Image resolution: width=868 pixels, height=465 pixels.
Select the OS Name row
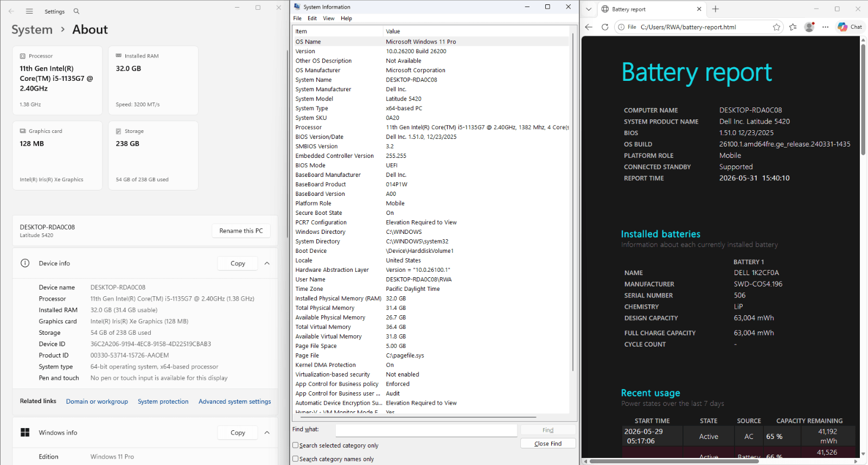(x=431, y=42)
